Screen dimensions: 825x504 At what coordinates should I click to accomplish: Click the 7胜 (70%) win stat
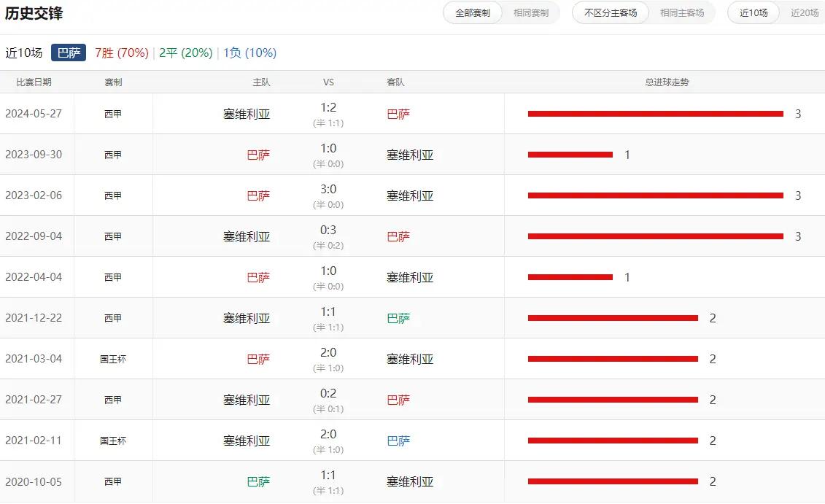122,53
